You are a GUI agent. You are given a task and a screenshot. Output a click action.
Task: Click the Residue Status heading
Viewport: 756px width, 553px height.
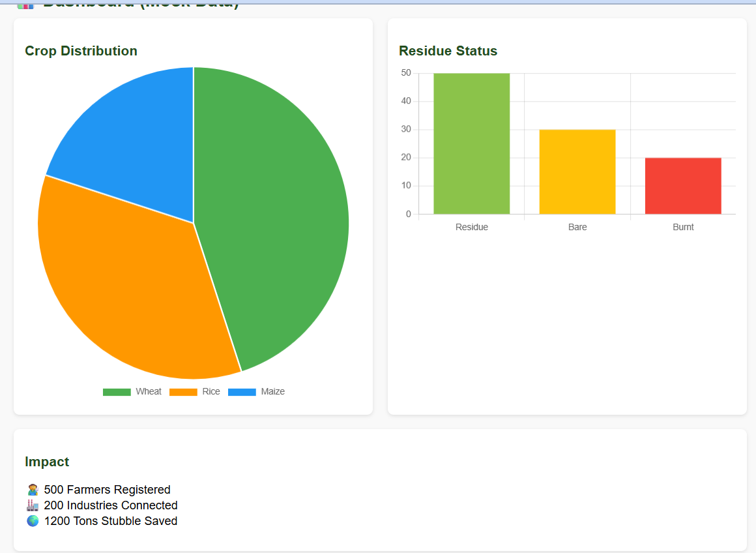(x=448, y=51)
